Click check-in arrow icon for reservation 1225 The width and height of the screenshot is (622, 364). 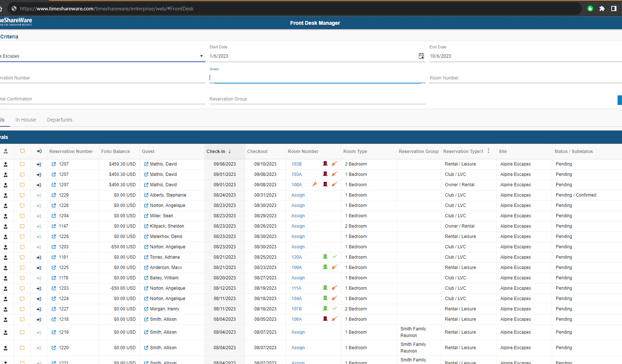pos(39,268)
